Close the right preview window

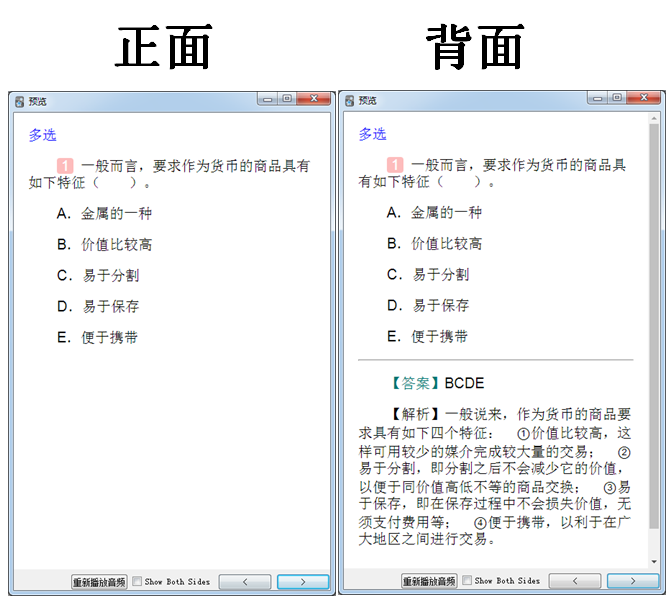click(x=644, y=98)
